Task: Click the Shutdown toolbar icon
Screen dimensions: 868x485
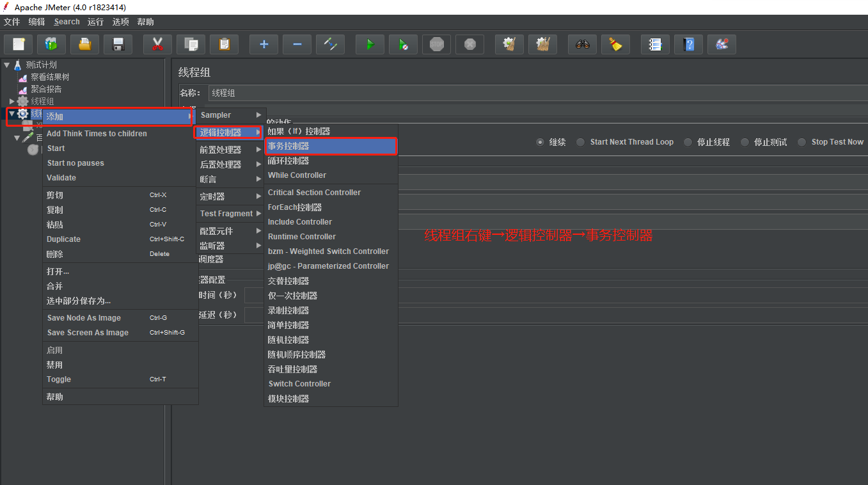Action: point(470,44)
